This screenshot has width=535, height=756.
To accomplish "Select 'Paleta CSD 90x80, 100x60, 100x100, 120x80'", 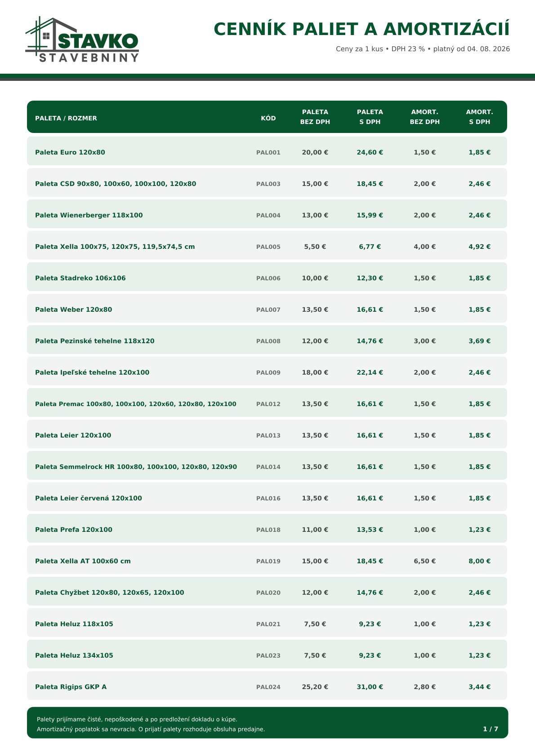I will pyautogui.click(x=116, y=184).
